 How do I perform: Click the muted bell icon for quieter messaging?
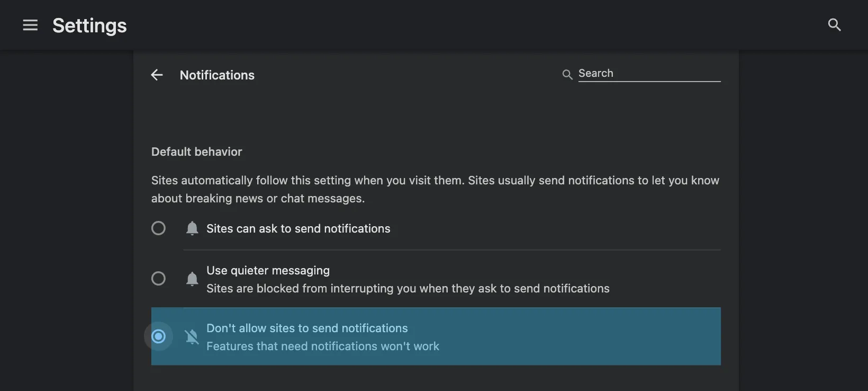(x=192, y=279)
